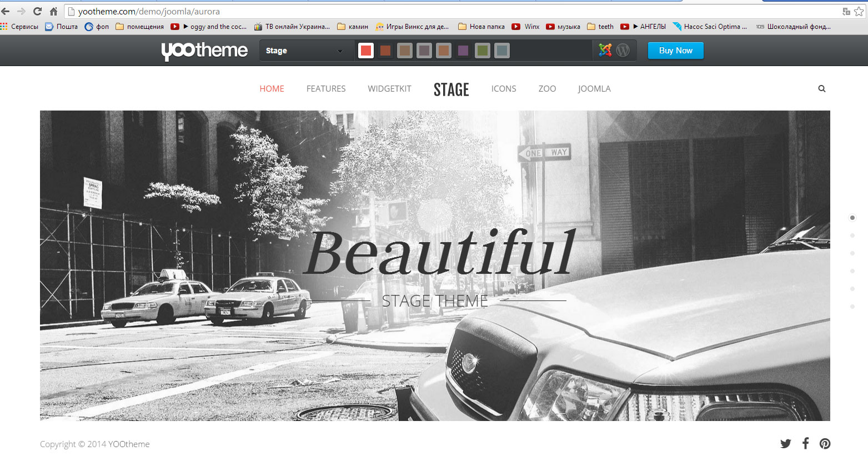Reload the page with browser refresh icon
This screenshot has width=868, height=461.
pyautogui.click(x=38, y=11)
